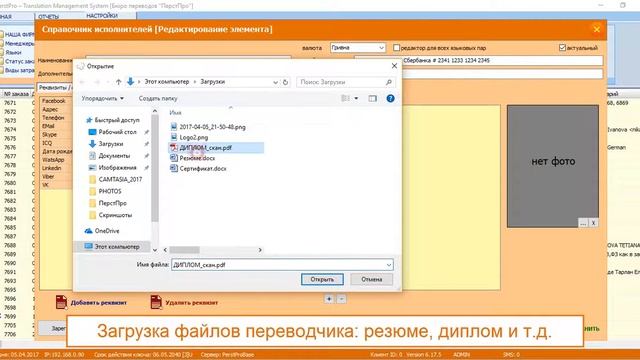640x360 pixels.
Task: Click the Открыть button
Action: (322, 280)
